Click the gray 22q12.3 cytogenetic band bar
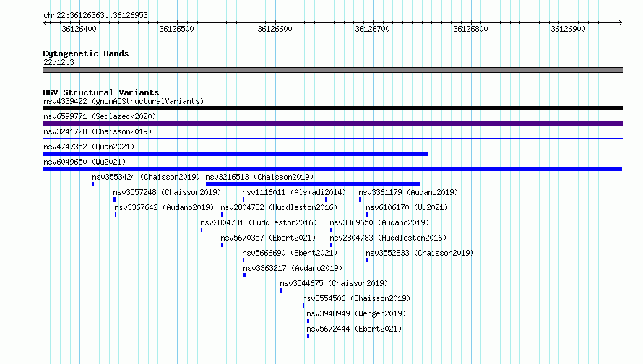Viewport: 643px width, 364px height. click(x=332, y=70)
